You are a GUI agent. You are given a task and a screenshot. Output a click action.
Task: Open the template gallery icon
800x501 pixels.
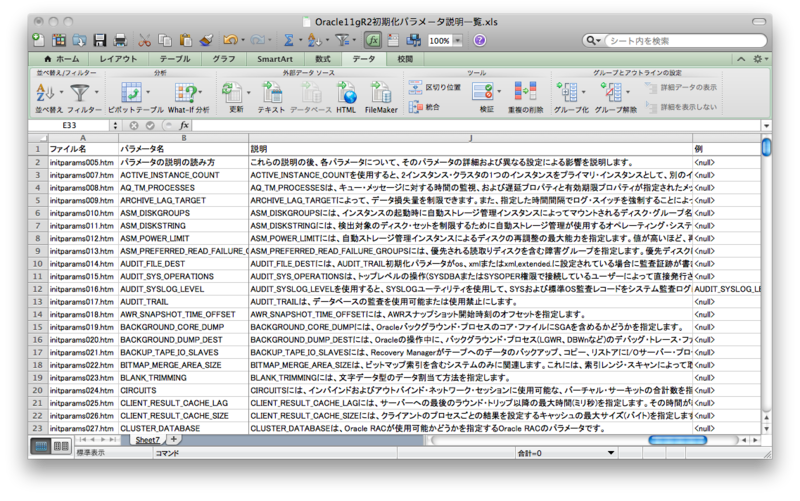(x=59, y=40)
